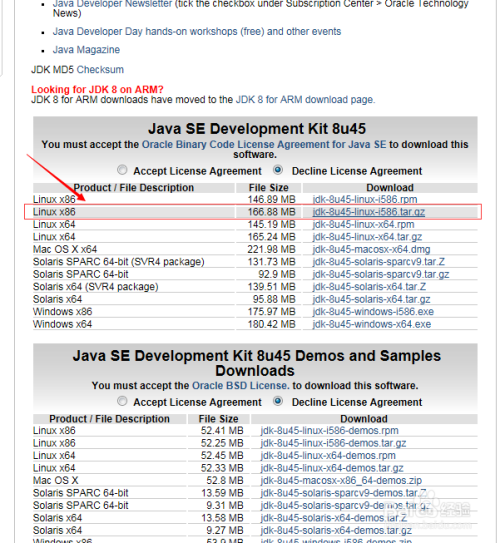Download jdk-8u45-solaris-x64.tar.Z
The width and height of the screenshot is (500, 543).
369,287
